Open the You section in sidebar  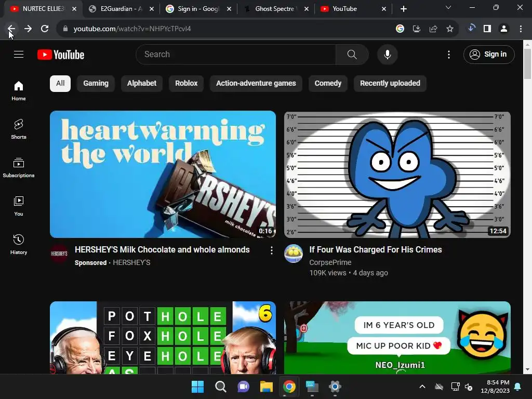[19, 206]
